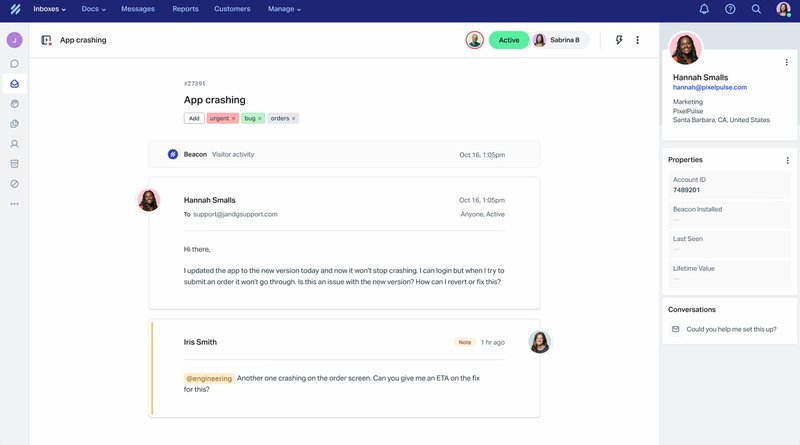Screen dimensions: 800x445
Task: Click the blocked circle sidebar icon
Action: [x=14, y=184]
